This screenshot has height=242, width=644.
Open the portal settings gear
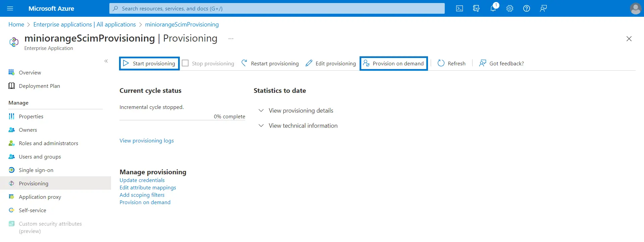tap(509, 8)
